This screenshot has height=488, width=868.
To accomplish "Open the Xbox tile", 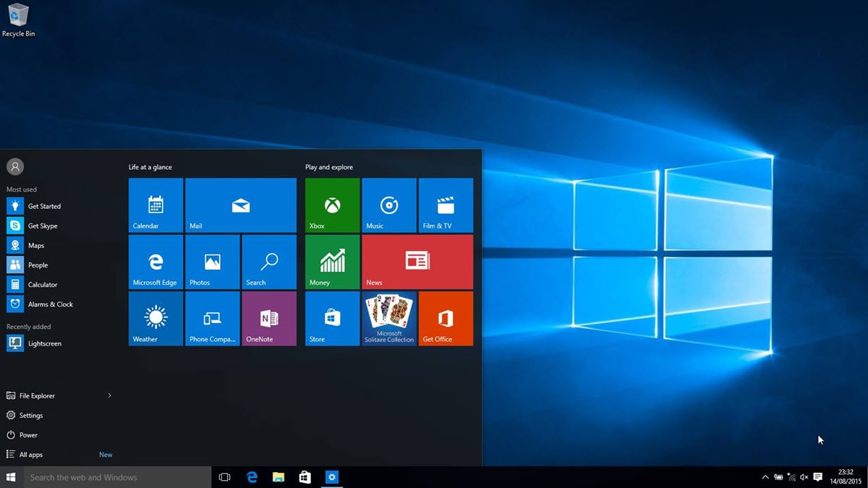I will pos(332,205).
